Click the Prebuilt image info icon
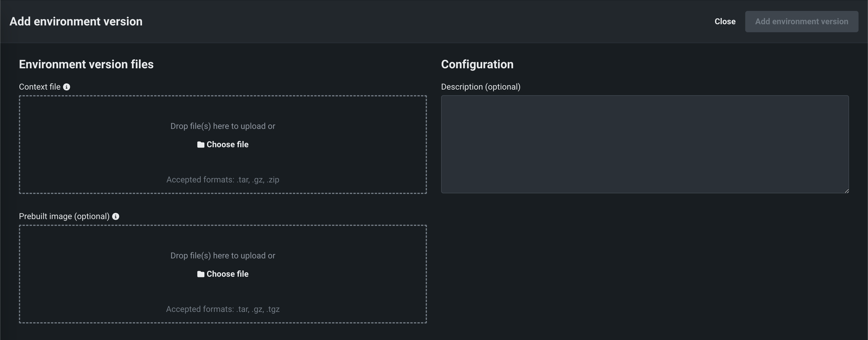This screenshot has height=340, width=868. pos(116,216)
